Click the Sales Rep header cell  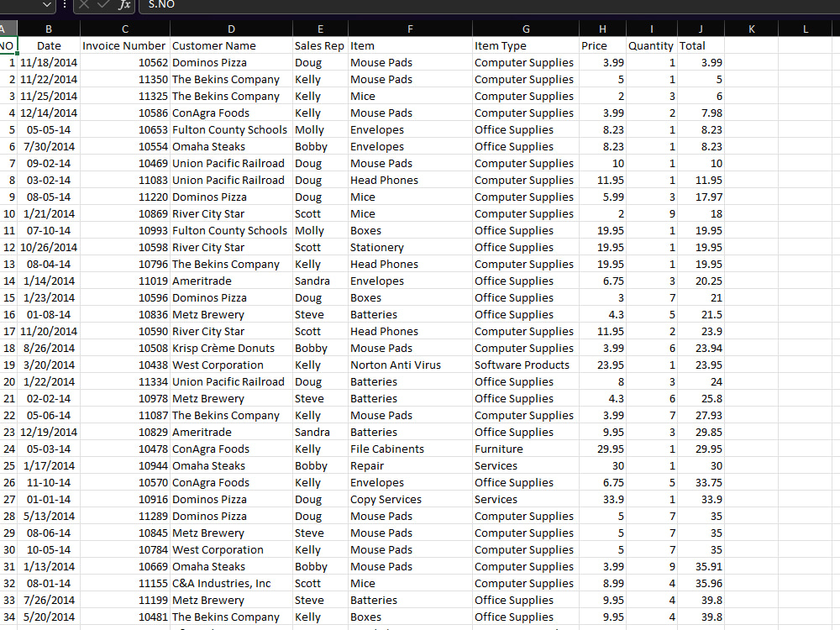320,45
